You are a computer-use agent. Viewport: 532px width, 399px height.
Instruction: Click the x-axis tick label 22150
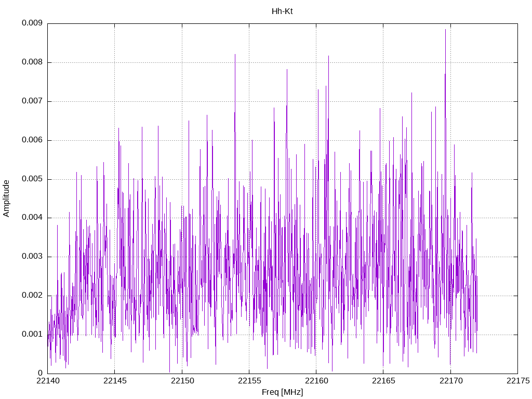tap(182, 381)
